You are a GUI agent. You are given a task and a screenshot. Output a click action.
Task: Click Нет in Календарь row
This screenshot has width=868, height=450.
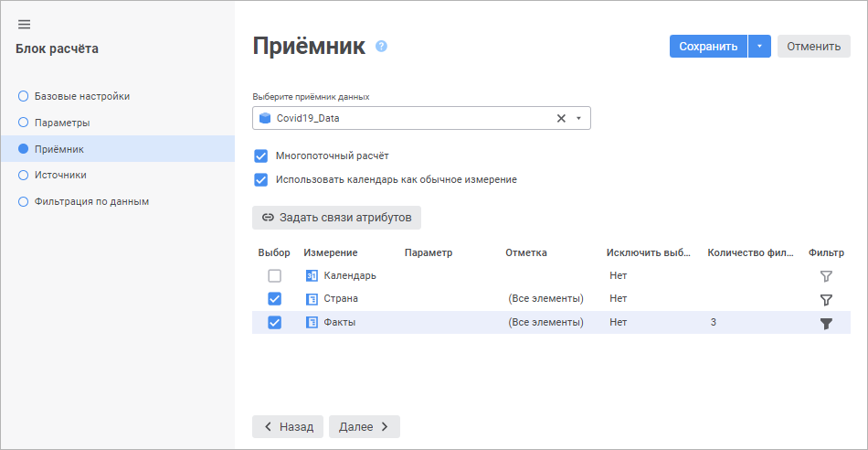coord(619,275)
